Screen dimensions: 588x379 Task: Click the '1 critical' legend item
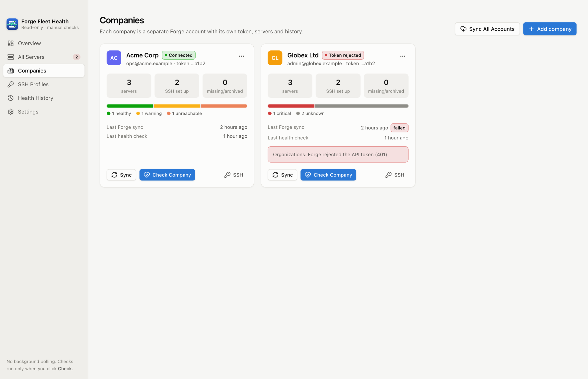[279, 113]
